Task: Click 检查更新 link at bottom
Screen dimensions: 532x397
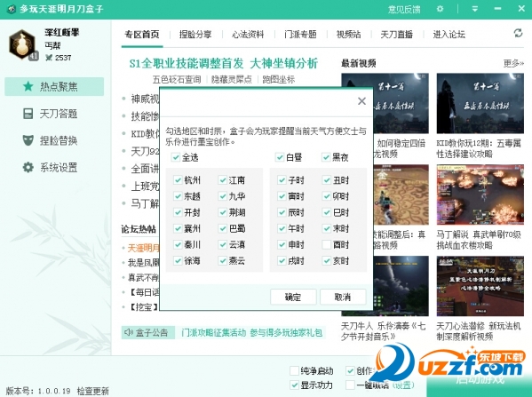Action: point(92,391)
